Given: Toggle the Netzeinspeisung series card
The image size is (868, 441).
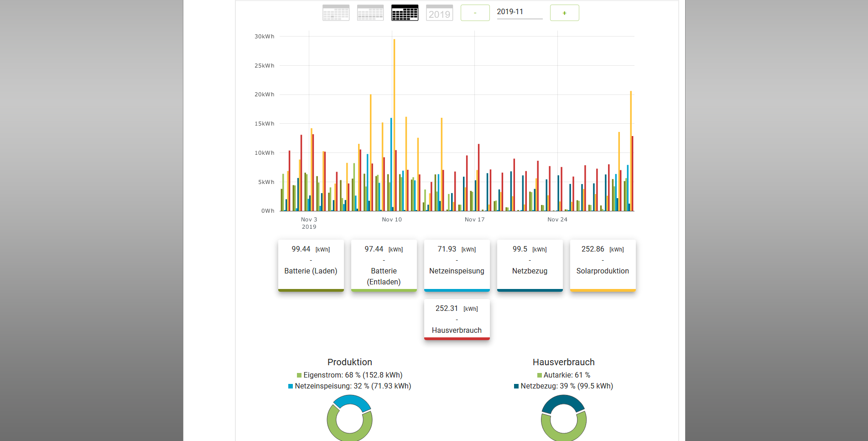Looking at the screenshot, I should tap(457, 265).
